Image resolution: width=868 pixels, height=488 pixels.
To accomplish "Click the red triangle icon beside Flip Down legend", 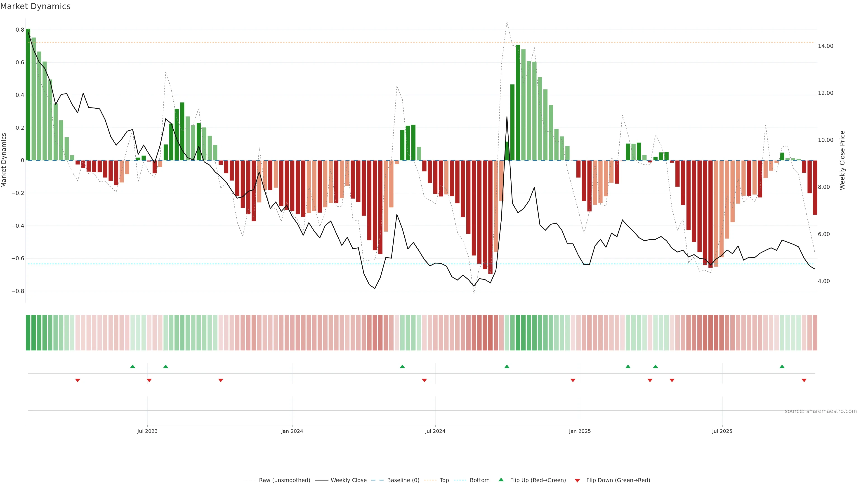I will pyautogui.click(x=577, y=480).
